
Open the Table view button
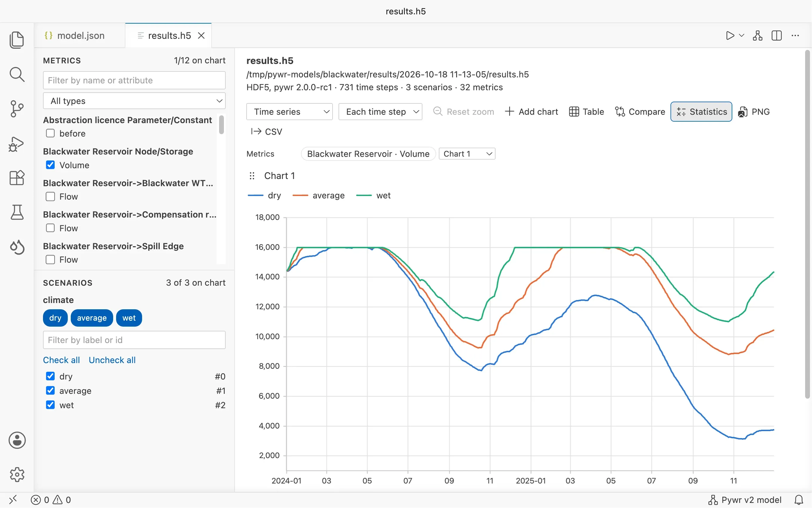point(587,111)
